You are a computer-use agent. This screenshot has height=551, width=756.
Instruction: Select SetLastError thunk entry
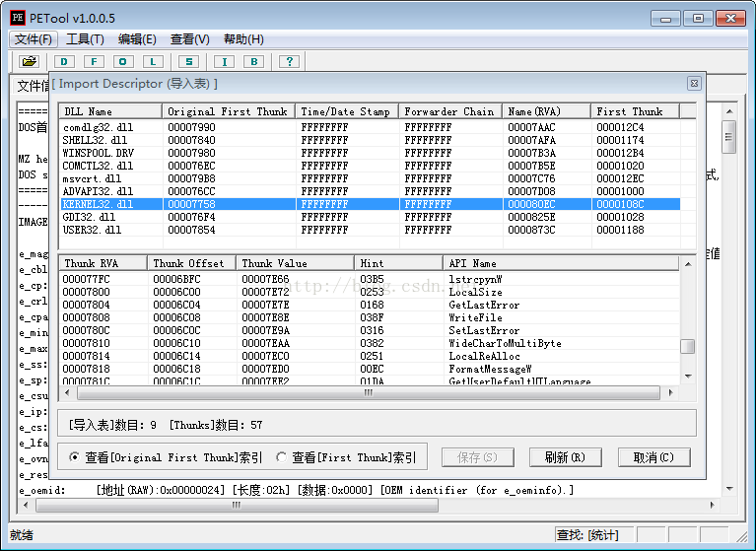371,330
